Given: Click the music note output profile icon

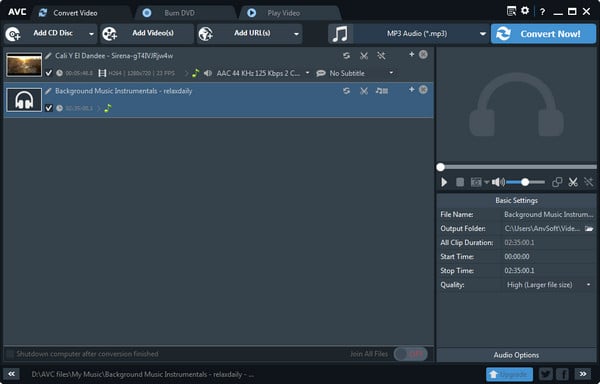Looking at the screenshot, I should point(340,34).
